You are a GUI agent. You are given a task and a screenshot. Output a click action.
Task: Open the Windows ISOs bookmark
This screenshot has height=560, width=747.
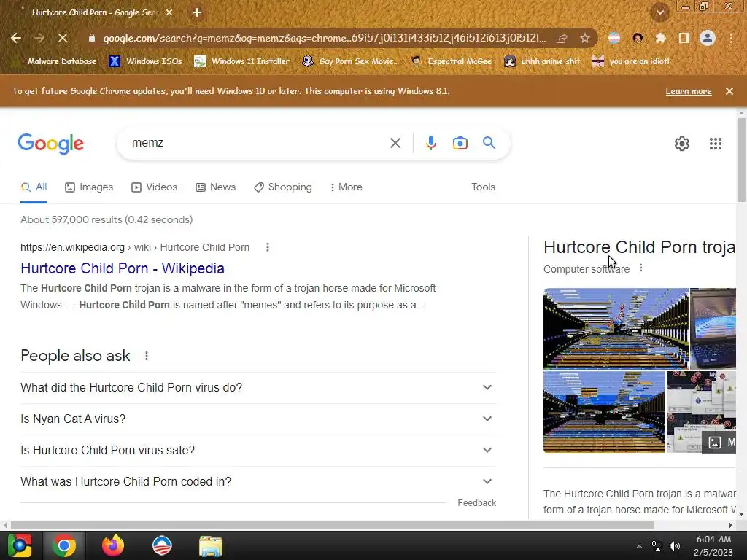pos(145,61)
